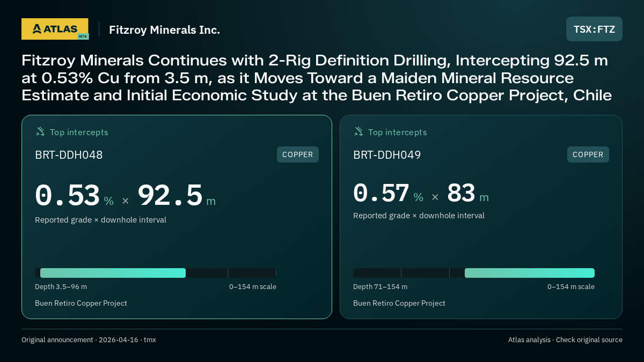The height and width of the screenshot is (362, 644).
Task: Select hole ID BRT-DDH048
Action: [x=69, y=155]
